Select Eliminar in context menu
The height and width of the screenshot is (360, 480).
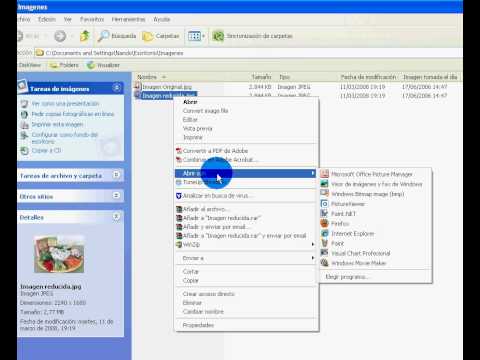[192, 303]
